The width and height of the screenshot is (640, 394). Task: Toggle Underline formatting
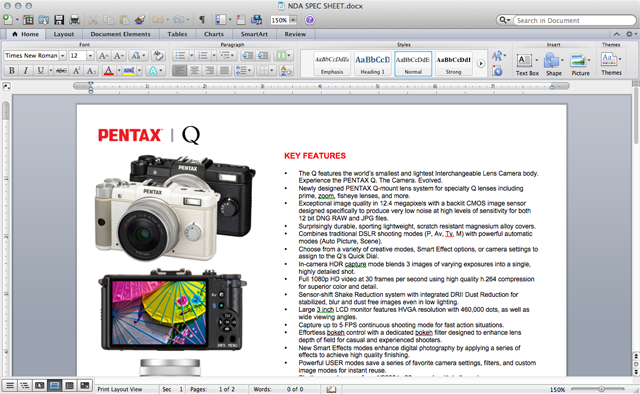pyautogui.click(x=40, y=71)
